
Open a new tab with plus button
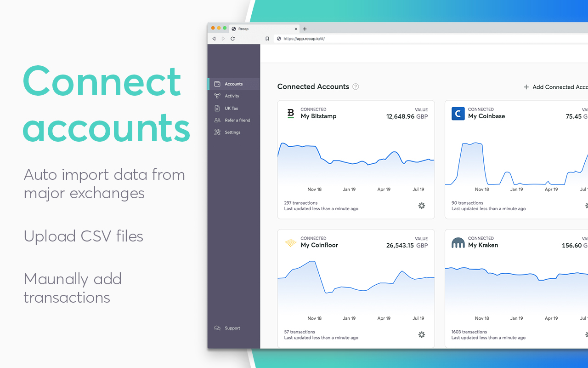point(305,29)
